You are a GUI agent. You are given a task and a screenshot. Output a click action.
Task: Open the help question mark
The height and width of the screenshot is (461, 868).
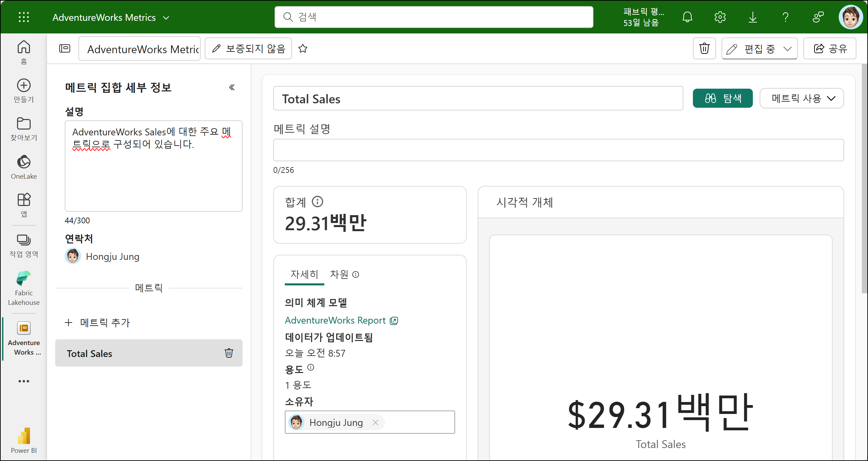click(x=786, y=17)
